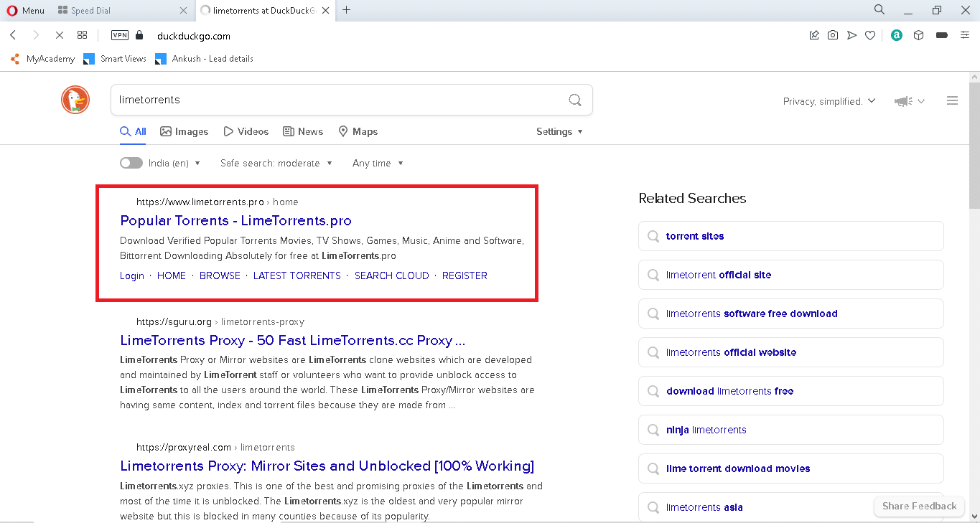This screenshot has height=523, width=980.
Task: Open the extensions cube icon
Action: pyautogui.click(x=918, y=35)
